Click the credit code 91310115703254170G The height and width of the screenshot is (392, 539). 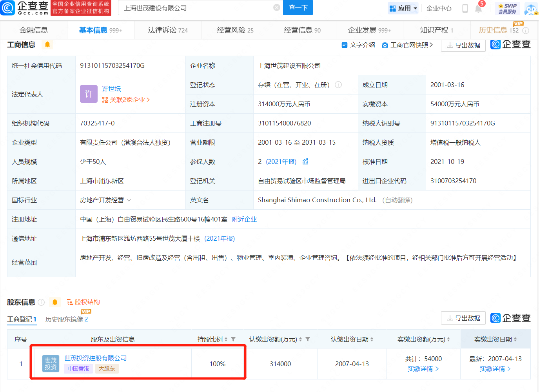pyautogui.click(x=112, y=66)
